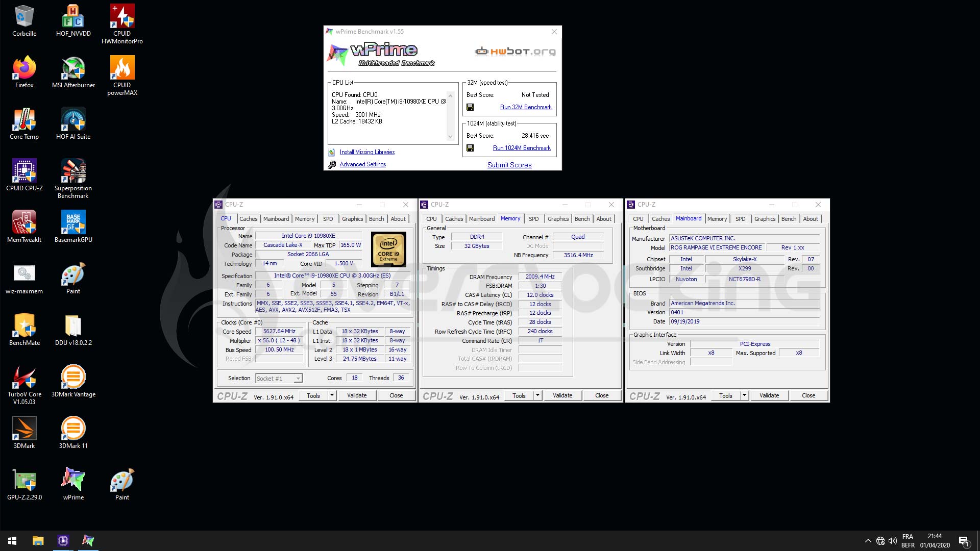Click Core Speed value 5627.64 MHz
980x551 pixels.
tap(279, 332)
